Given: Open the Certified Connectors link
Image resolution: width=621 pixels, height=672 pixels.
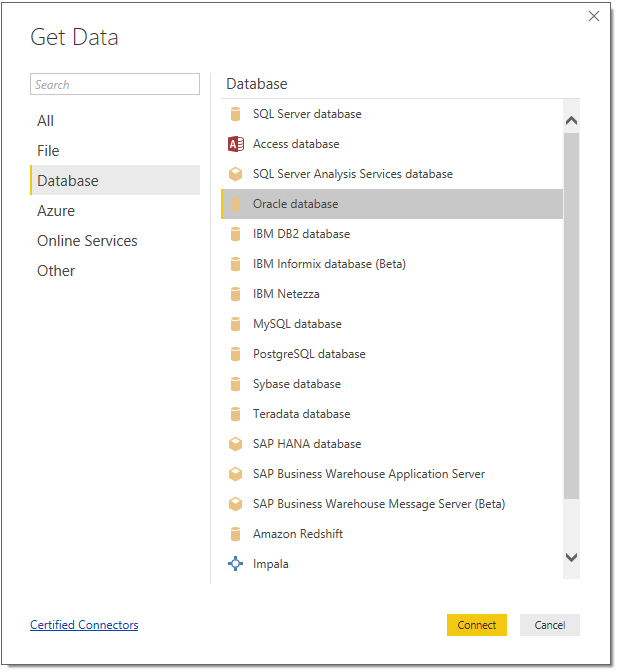Looking at the screenshot, I should 84,625.
